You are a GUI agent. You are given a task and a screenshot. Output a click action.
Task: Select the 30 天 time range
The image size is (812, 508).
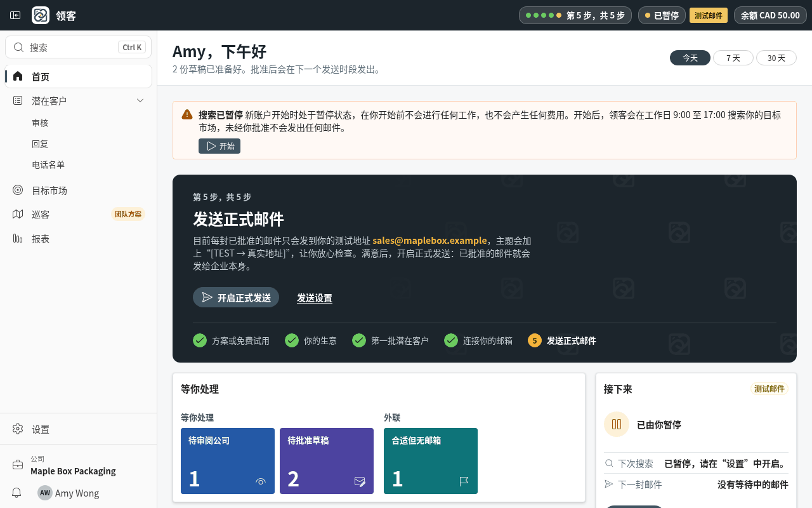click(x=776, y=58)
